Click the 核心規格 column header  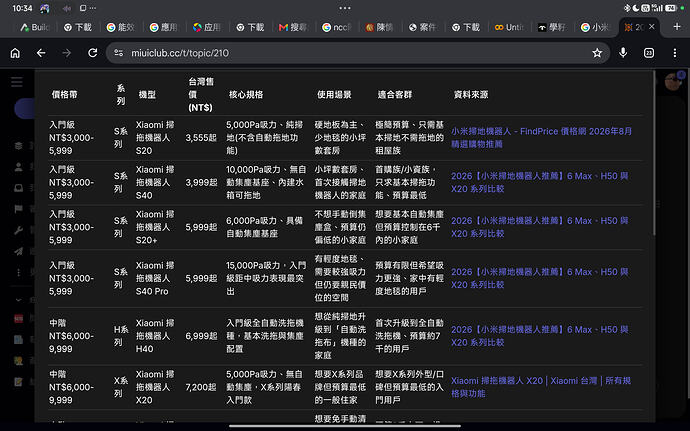246,94
